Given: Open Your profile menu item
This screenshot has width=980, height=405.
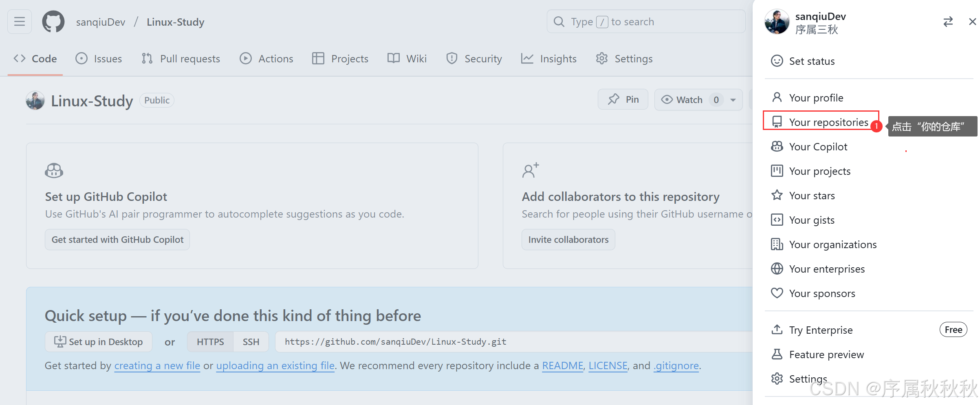Looking at the screenshot, I should [869, 98].
